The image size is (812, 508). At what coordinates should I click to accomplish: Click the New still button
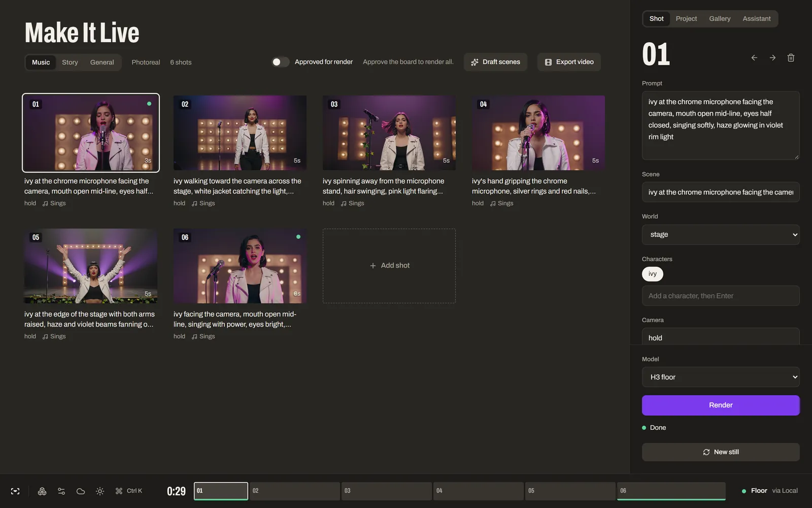[721, 452]
